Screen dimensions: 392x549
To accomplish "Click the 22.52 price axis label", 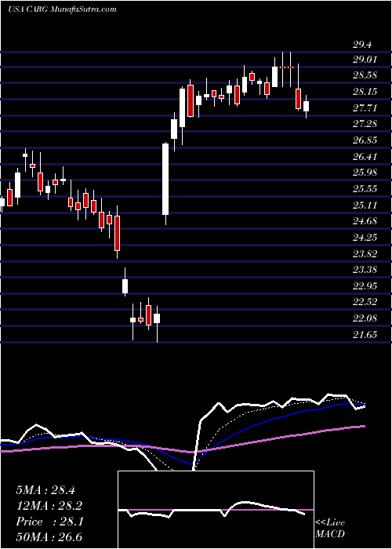I will pos(365,303).
